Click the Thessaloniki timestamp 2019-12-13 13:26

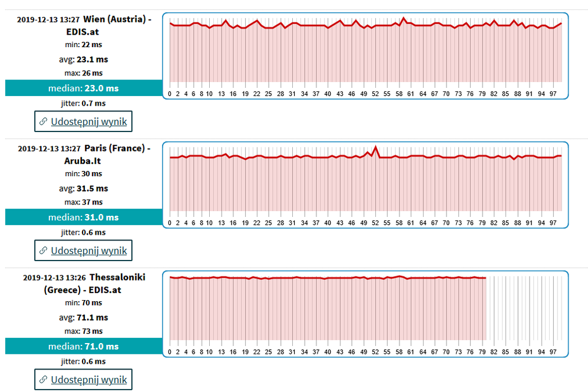[54, 278]
